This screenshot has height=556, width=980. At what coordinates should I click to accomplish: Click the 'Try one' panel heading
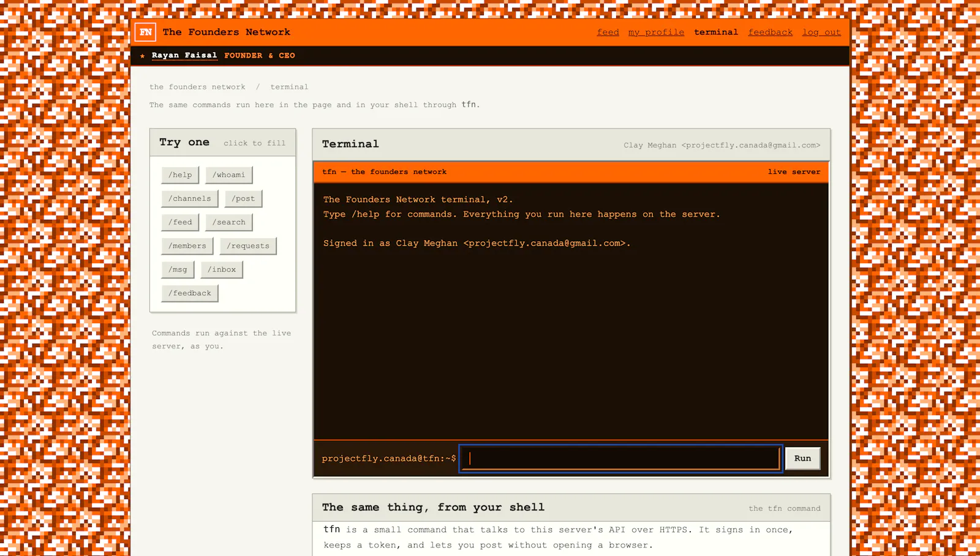click(184, 142)
